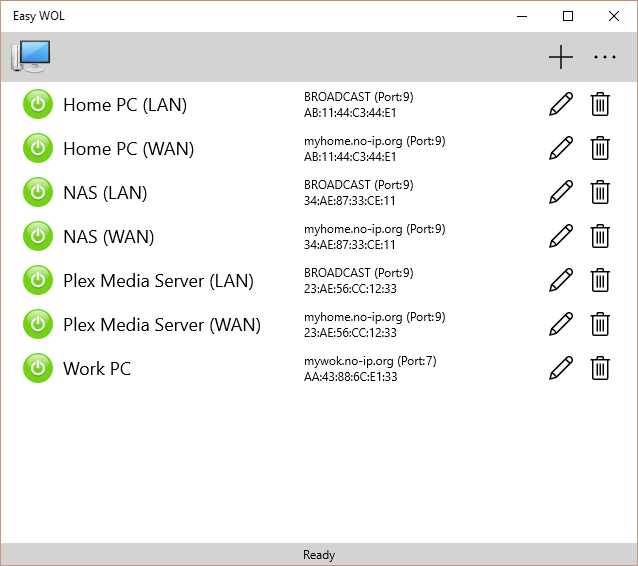This screenshot has width=638, height=566.
Task: Edit the Home PC (WAN) entry with the pencil
Action: coord(561,149)
